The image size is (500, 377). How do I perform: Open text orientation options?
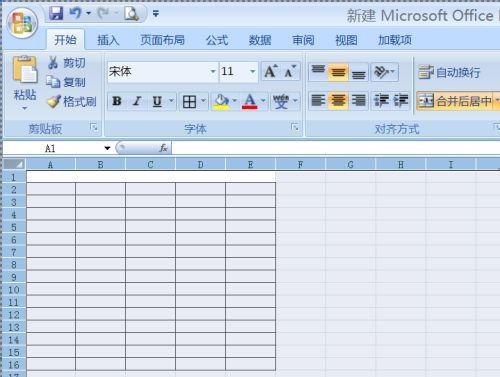click(x=385, y=71)
